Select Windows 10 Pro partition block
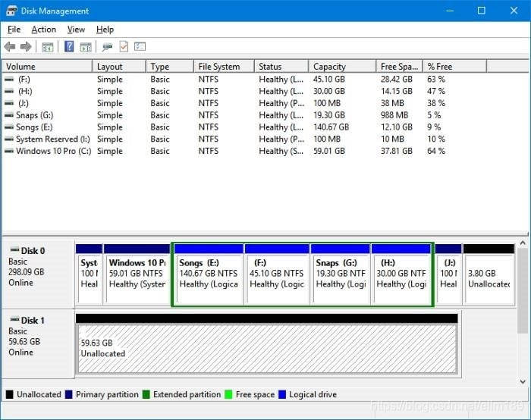 click(137, 274)
